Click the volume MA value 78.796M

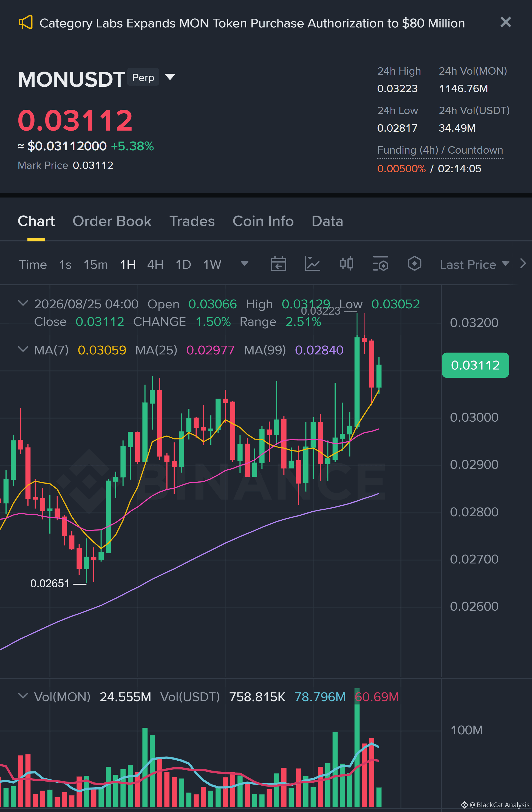[320, 697]
